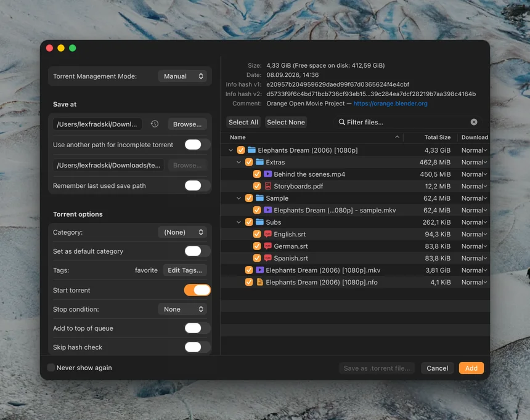Toggle Set as default category switch
Screen dimensions: 530x420
(197, 251)
